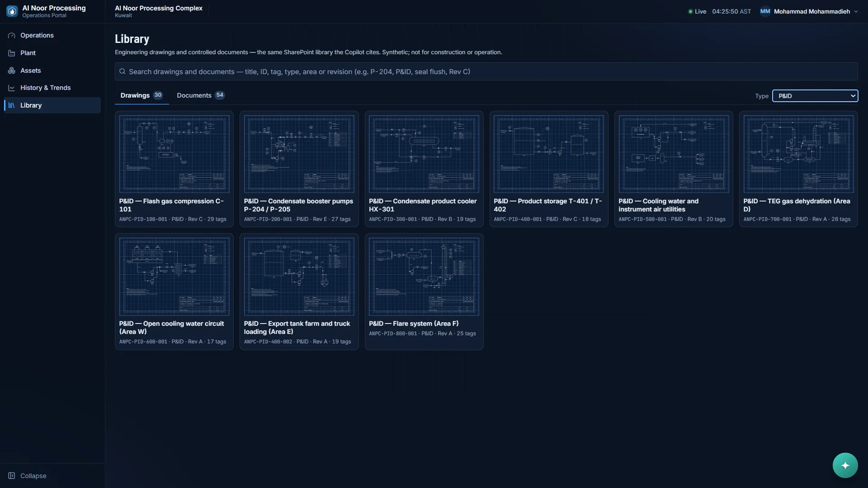
Task: Click the Library books icon in sidebar
Action: click(12, 105)
